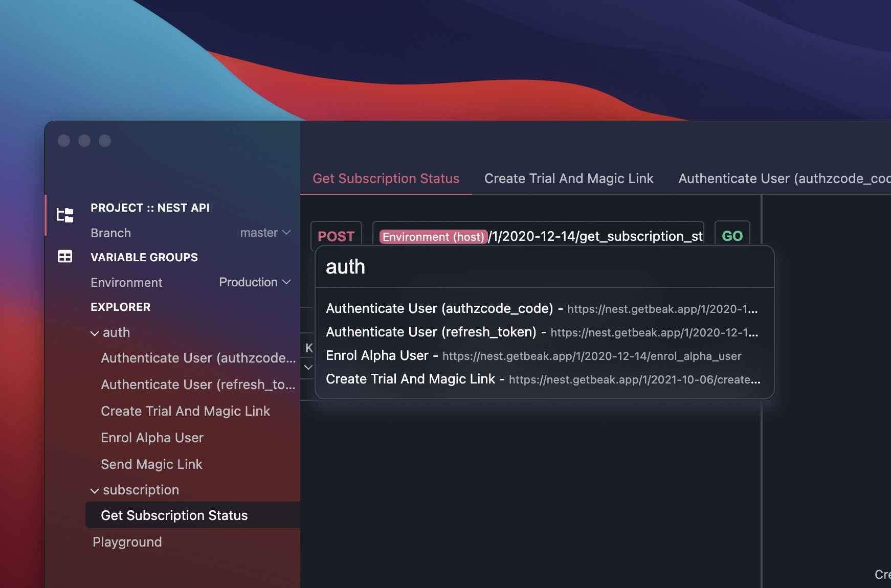Click the Environment (host) variable chip
Viewport: 891px width, 588px height.
click(x=432, y=237)
